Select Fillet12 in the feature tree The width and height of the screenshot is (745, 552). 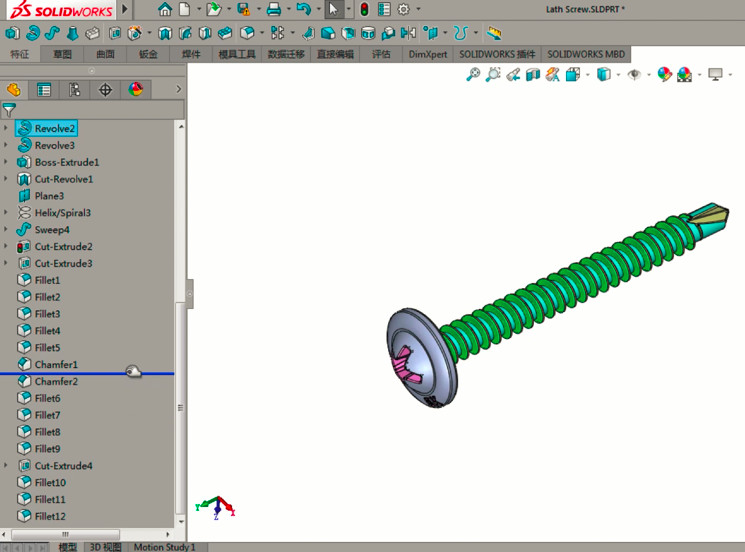[50, 516]
